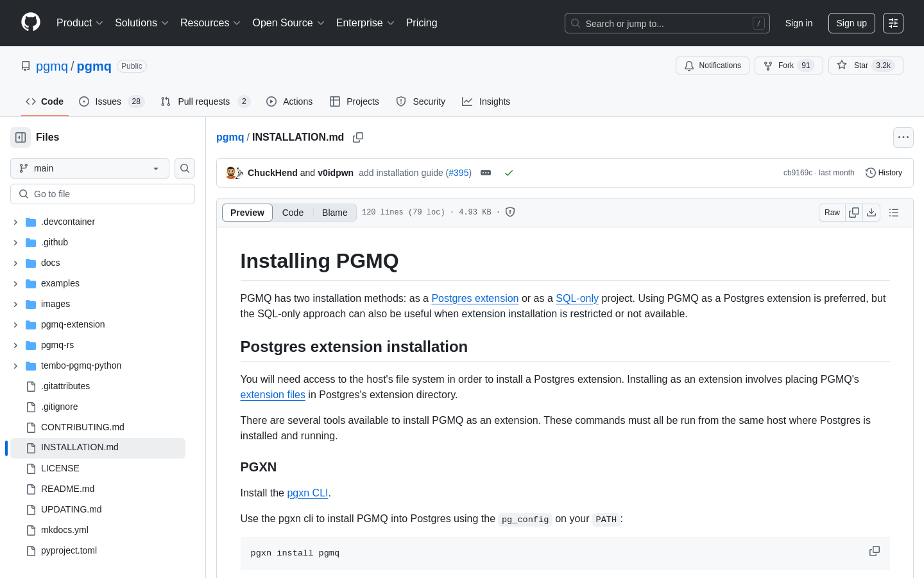Viewport: 924px width, 578px height.
Task: Open mkdocs.yml in the file tree
Action: (65, 530)
